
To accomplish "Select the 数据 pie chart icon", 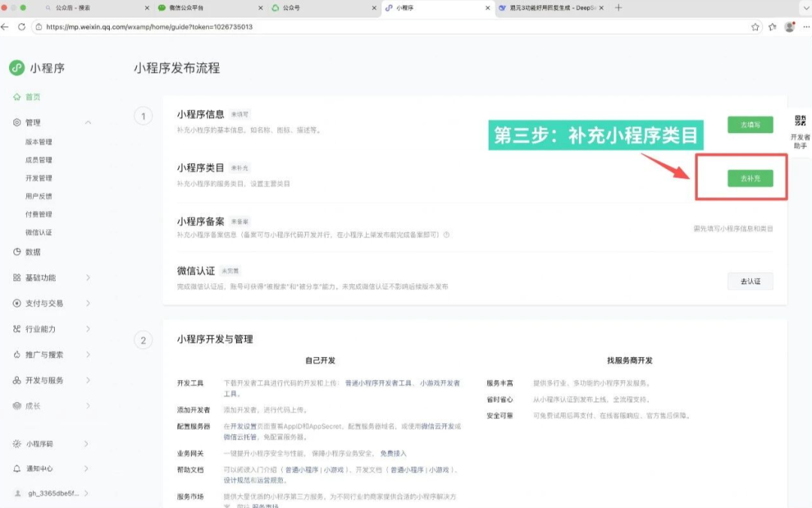I will (x=17, y=252).
